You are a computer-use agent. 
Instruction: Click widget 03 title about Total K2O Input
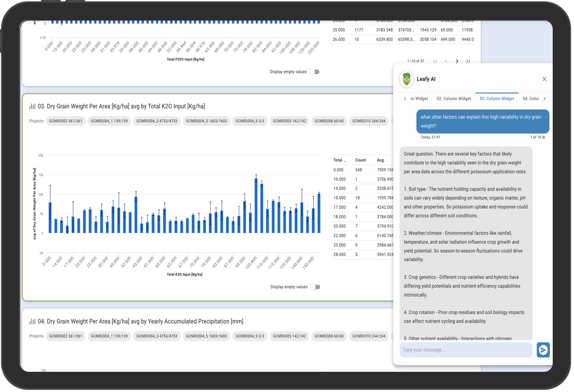tap(121, 106)
